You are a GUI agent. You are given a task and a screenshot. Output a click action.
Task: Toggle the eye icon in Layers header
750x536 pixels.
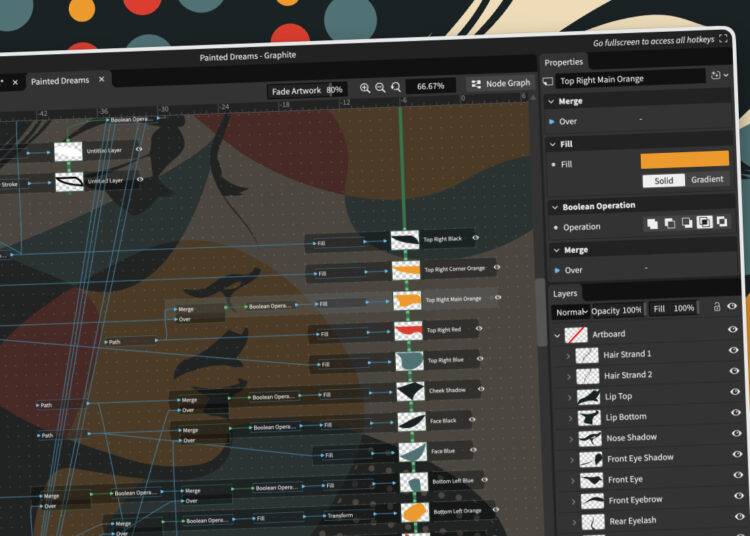[x=732, y=306]
